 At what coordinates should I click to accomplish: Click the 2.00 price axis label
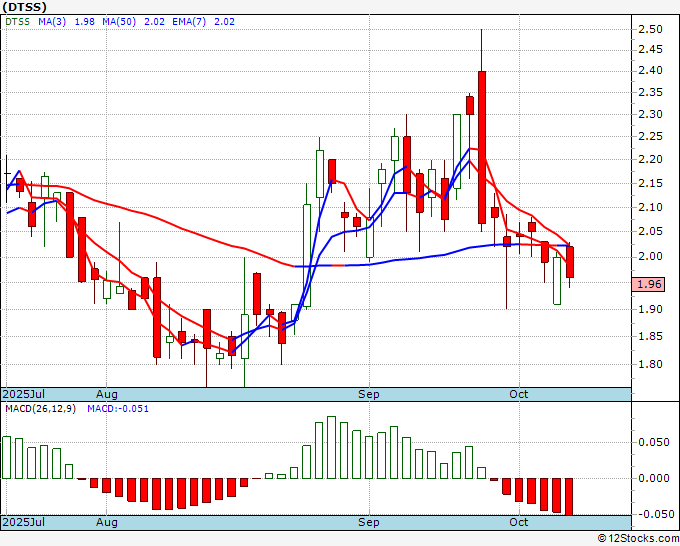pyautogui.click(x=651, y=256)
